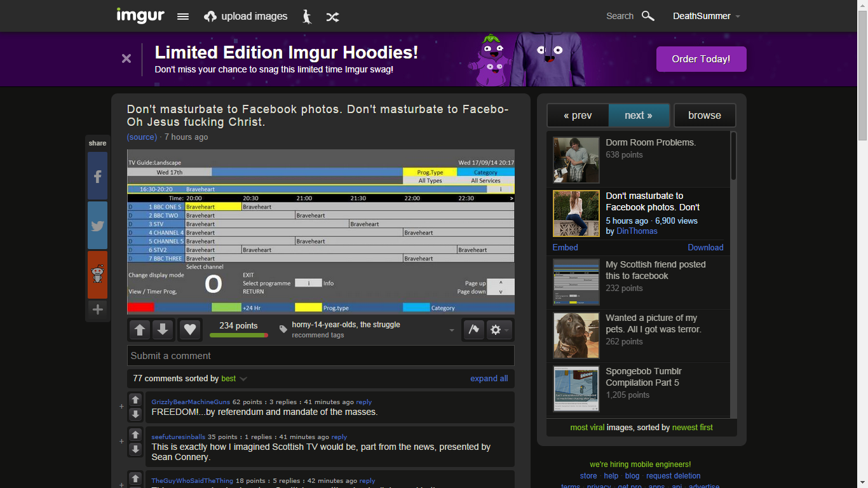Click the expand all comments link
Screen dimensions: 868x488
tap(489, 379)
